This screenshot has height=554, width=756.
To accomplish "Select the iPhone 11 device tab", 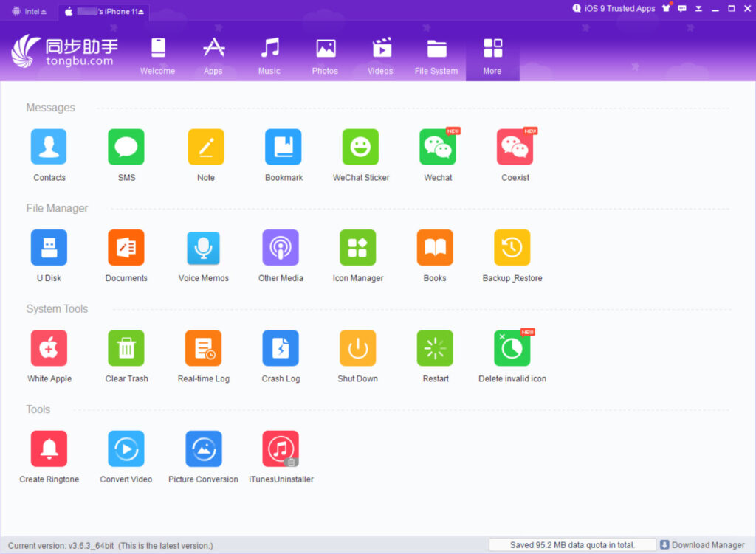I will (x=103, y=12).
